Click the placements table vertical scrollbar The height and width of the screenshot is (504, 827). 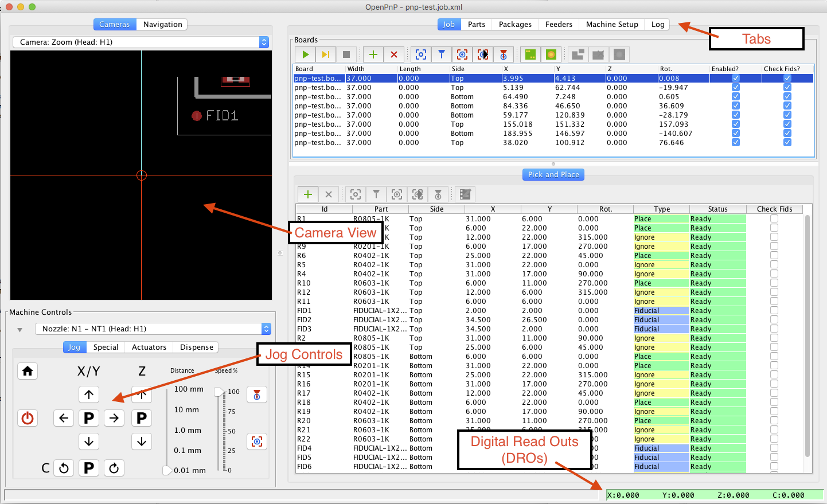tap(808, 336)
